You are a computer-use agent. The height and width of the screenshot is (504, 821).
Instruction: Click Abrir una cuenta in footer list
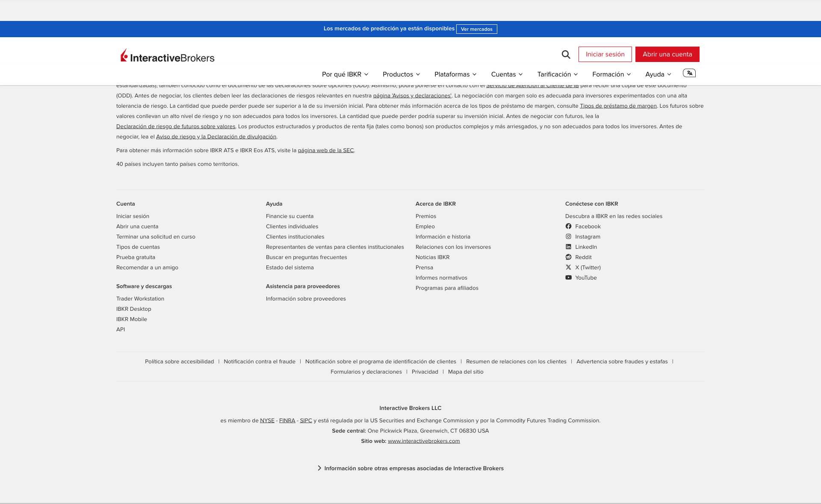click(x=137, y=227)
